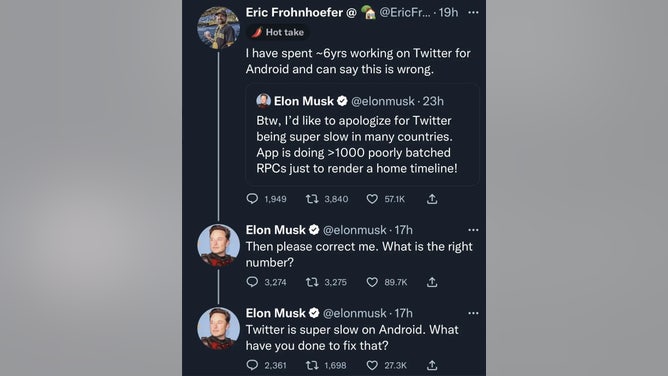Retweet Eric Frohnhoefer's tweet with 3,840 retweets

click(312, 199)
